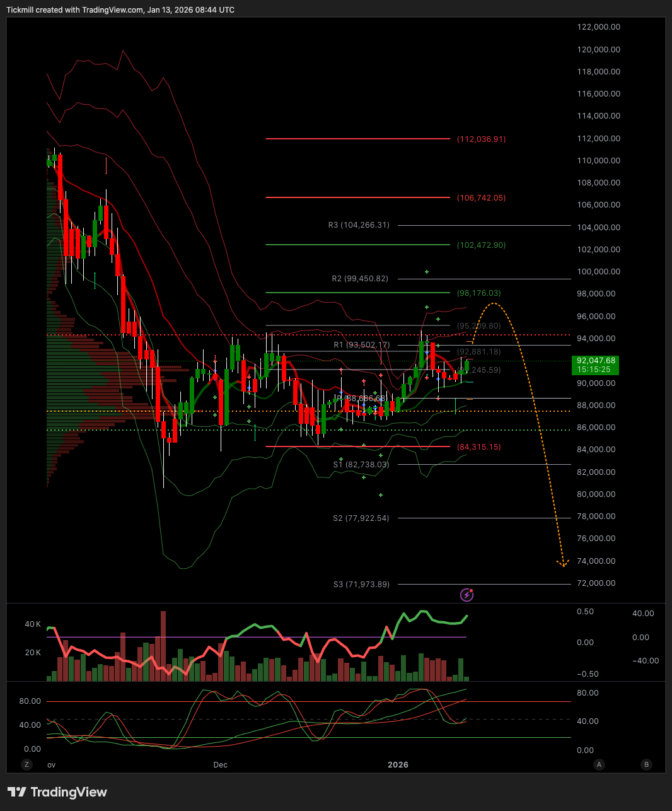Click the TradingView logo
Viewport: 672px width, 811px height.
tap(57, 792)
